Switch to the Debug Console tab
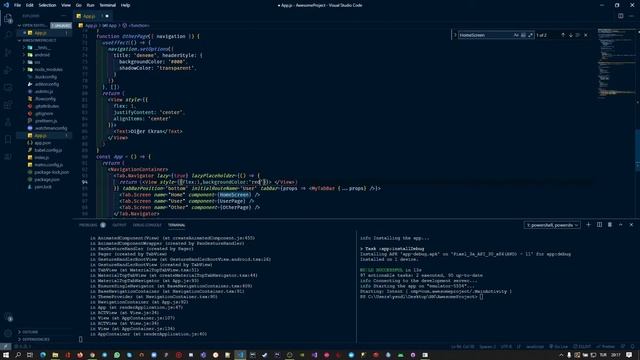 pos(147,225)
